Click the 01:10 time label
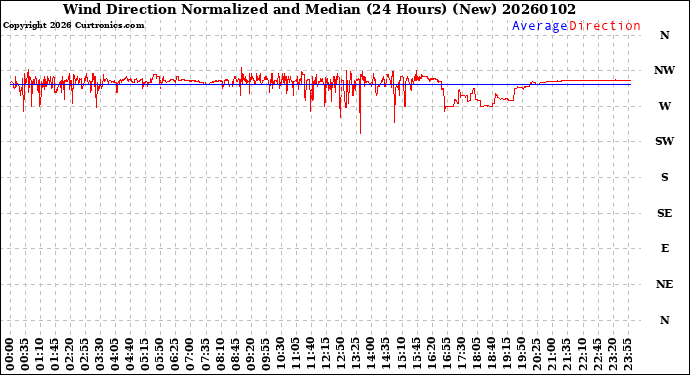Image resolution: width=690 pixels, height=375 pixels. (x=40, y=354)
